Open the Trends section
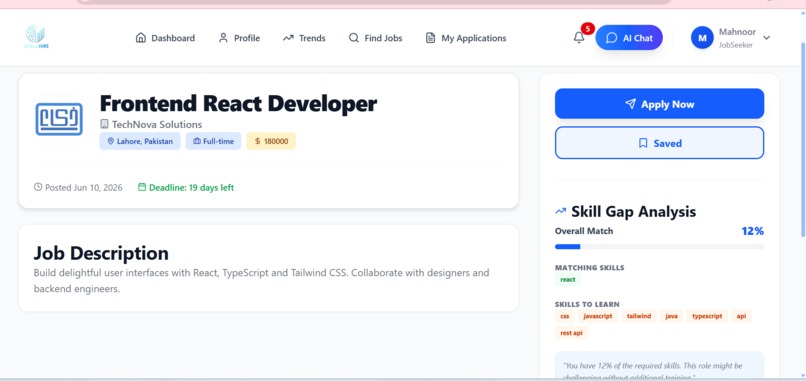The height and width of the screenshot is (381, 806). pyautogui.click(x=304, y=38)
